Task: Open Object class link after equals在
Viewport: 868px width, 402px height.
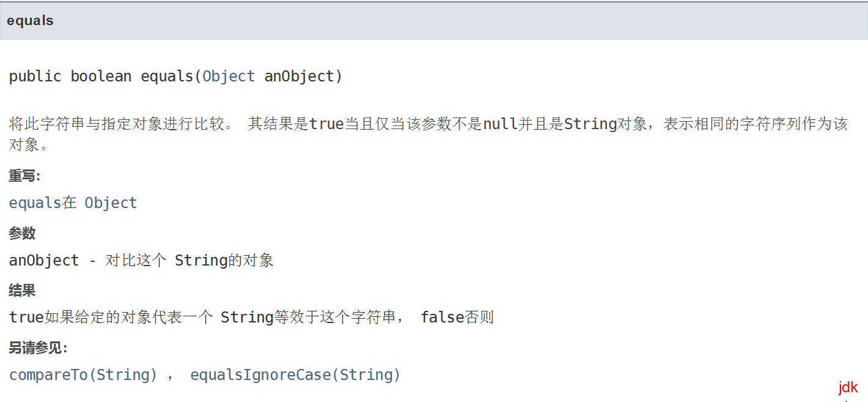Action: click(x=111, y=203)
